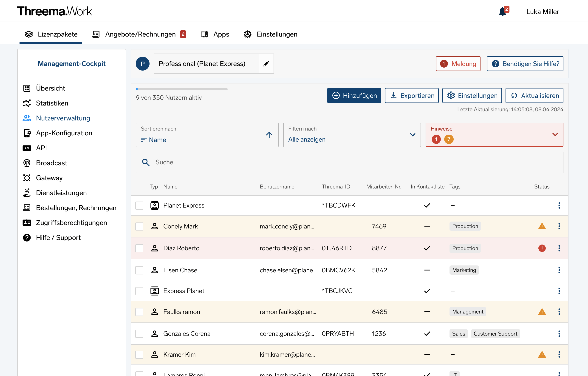
Task: Select the Conely Mark row checkbox
Action: pos(139,226)
